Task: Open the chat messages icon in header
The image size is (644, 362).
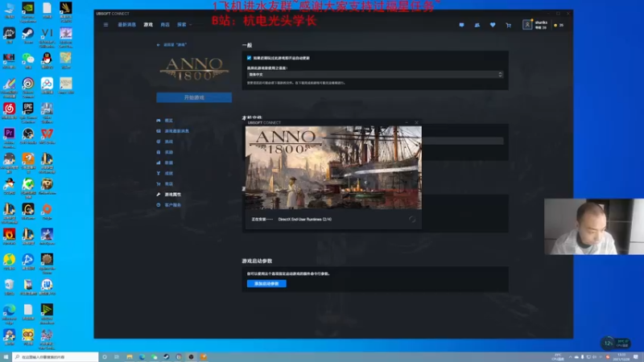Action: coord(461,25)
